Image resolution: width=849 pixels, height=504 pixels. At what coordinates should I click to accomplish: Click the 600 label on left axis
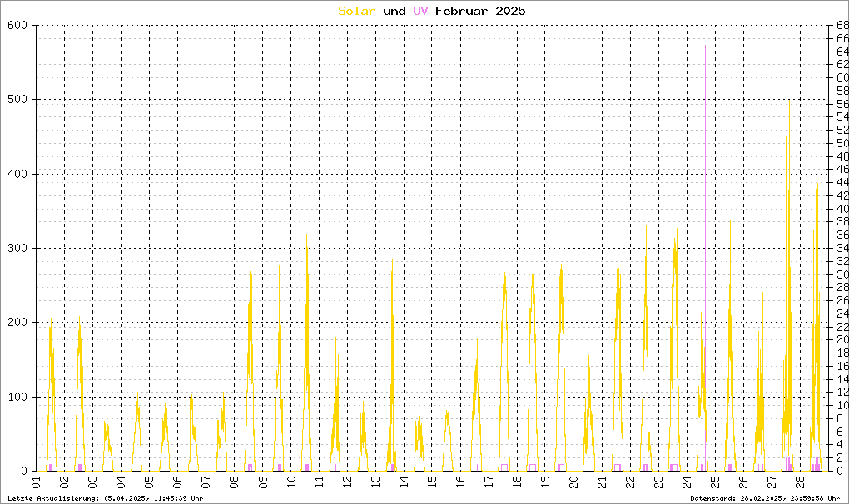[x=18, y=26]
